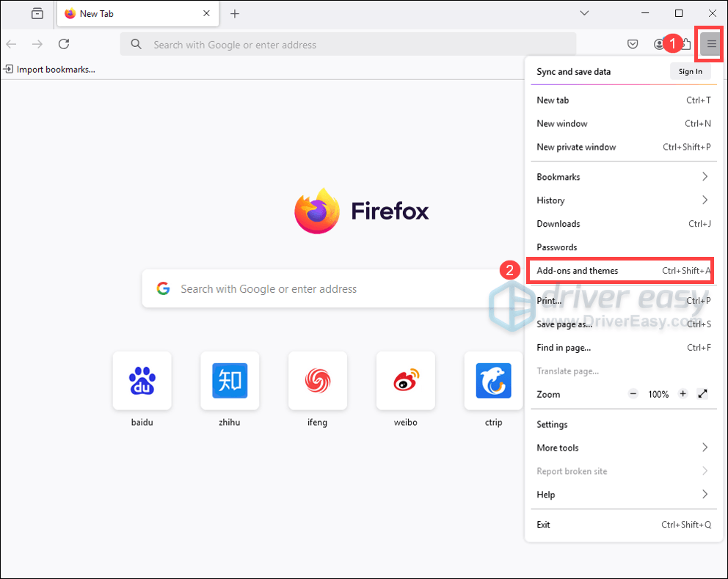
Task: Select New window menu item
Action: click(624, 123)
